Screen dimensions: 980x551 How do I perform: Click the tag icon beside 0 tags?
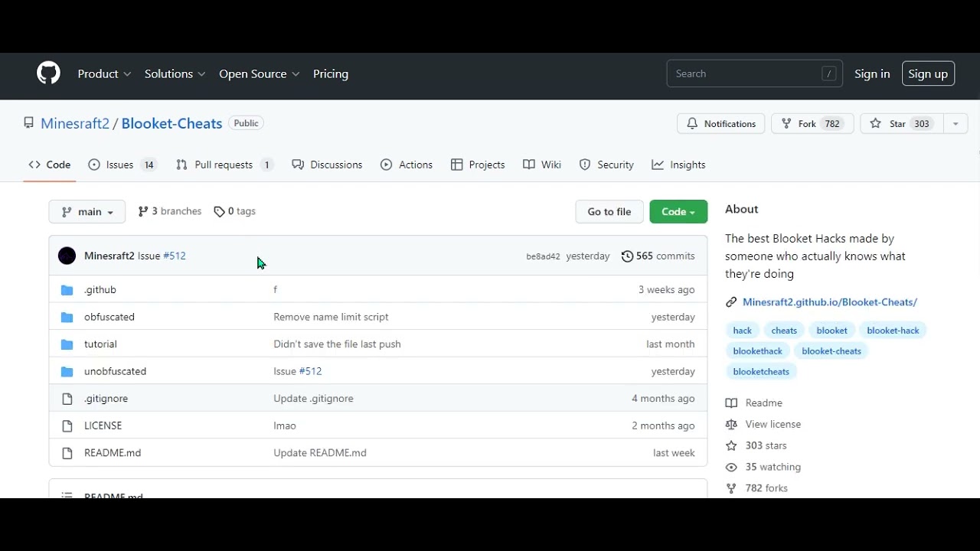219,212
